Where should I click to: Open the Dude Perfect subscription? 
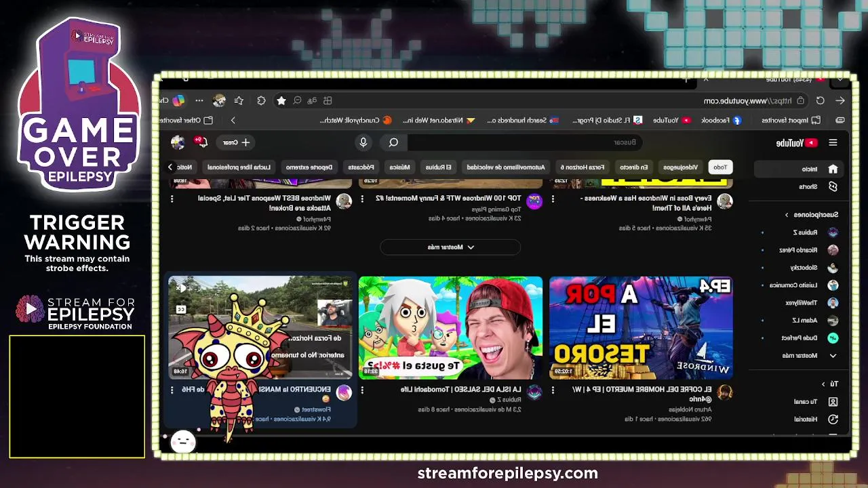click(x=800, y=338)
